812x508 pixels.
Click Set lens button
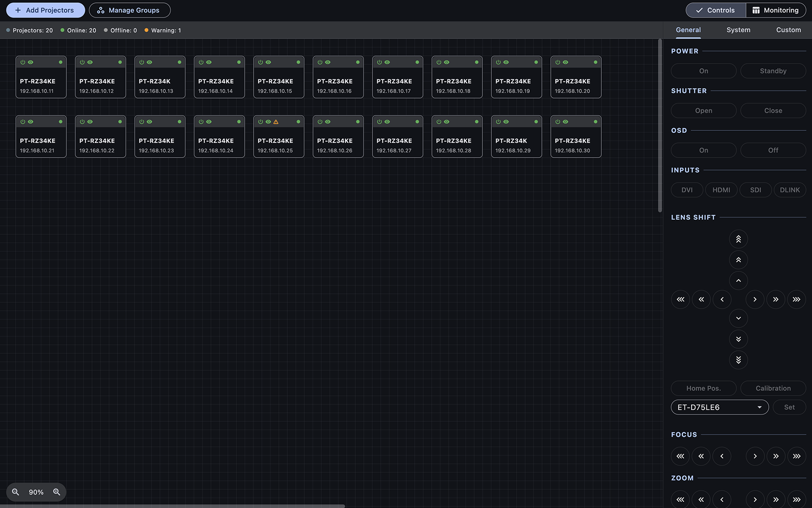pos(789,407)
